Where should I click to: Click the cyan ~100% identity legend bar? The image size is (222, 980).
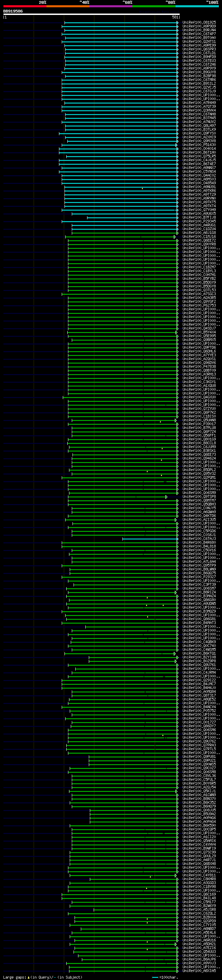coord(197,6)
